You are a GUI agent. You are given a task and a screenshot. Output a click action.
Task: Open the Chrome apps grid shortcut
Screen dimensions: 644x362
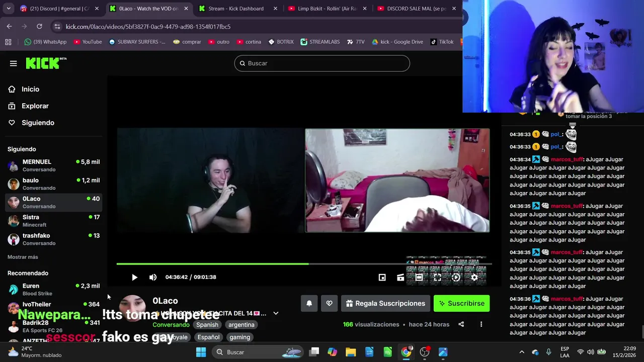pos(8,42)
